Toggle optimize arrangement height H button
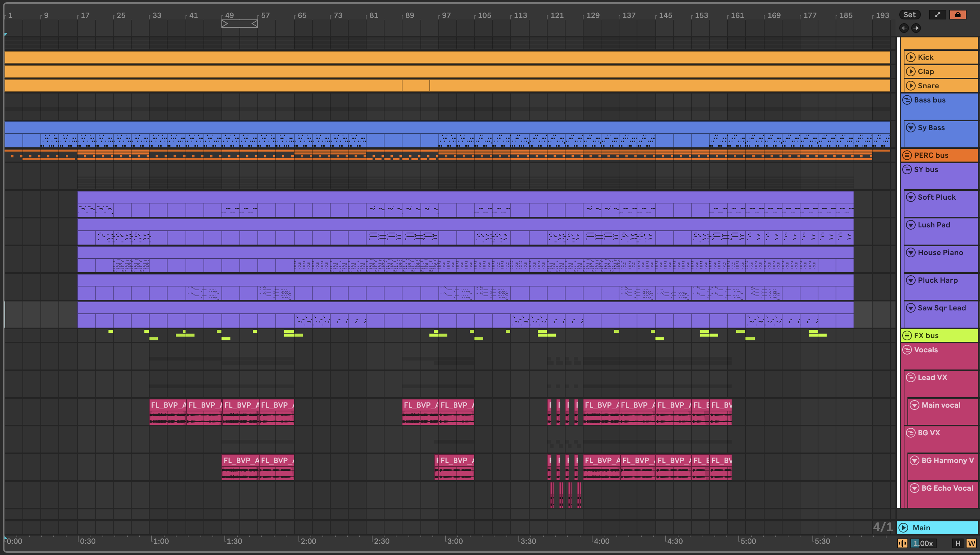 point(958,543)
